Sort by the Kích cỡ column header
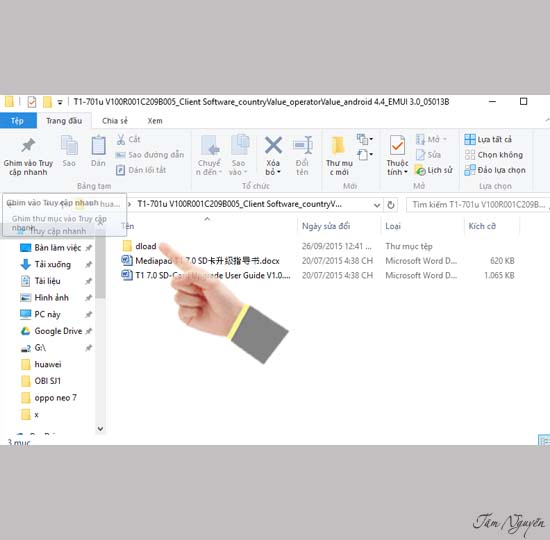Image resolution: width=550 pixels, height=540 pixels. pyautogui.click(x=482, y=226)
